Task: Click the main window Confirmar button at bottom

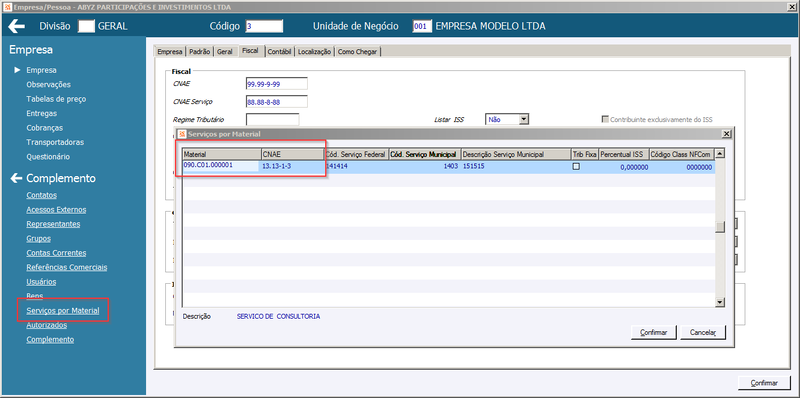Action: [x=764, y=383]
